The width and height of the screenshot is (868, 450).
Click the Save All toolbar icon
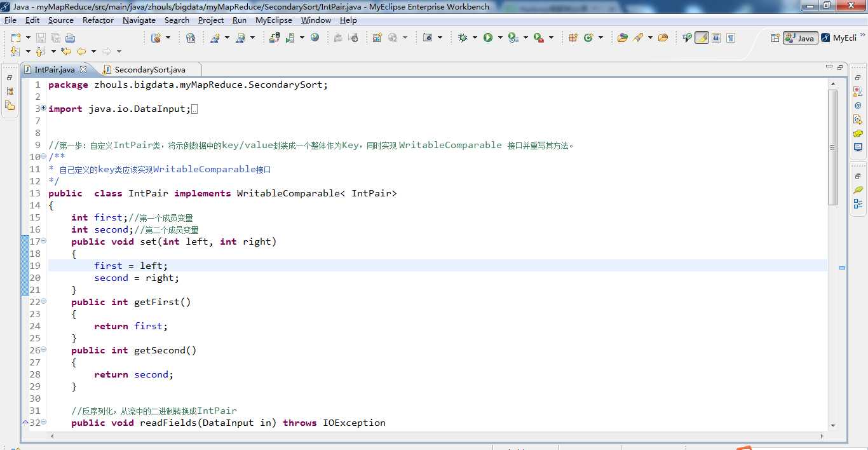[x=56, y=37]
